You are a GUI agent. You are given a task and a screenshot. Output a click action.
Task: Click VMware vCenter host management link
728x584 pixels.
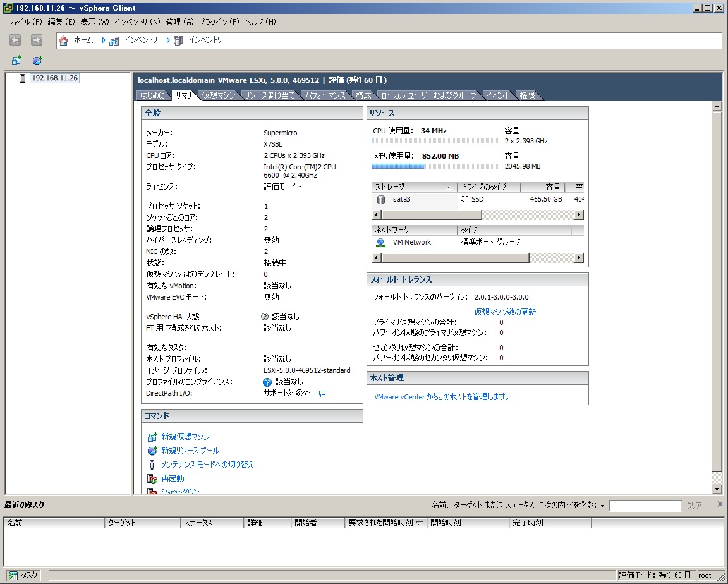point(442,397)
